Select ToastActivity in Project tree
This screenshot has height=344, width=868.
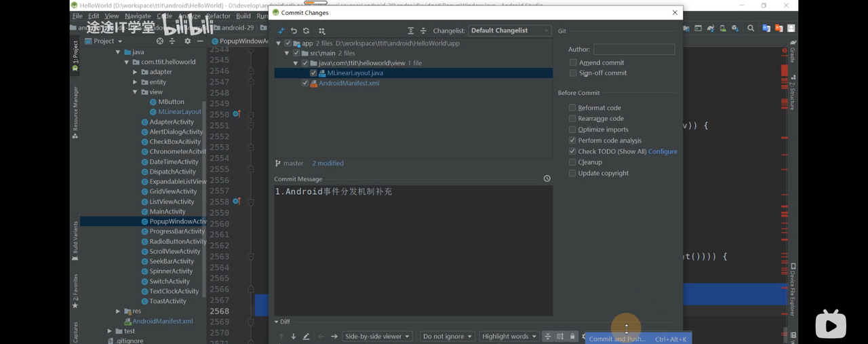(x=167, y=301)
